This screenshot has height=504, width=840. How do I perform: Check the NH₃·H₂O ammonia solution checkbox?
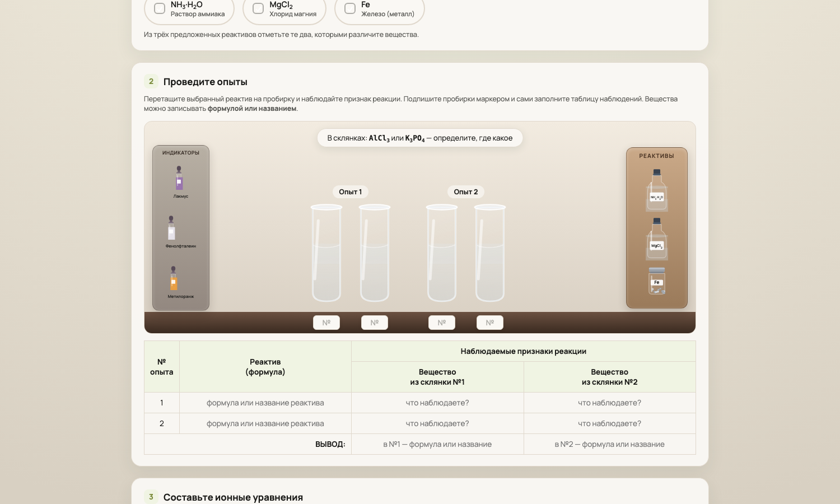point(160,8)
